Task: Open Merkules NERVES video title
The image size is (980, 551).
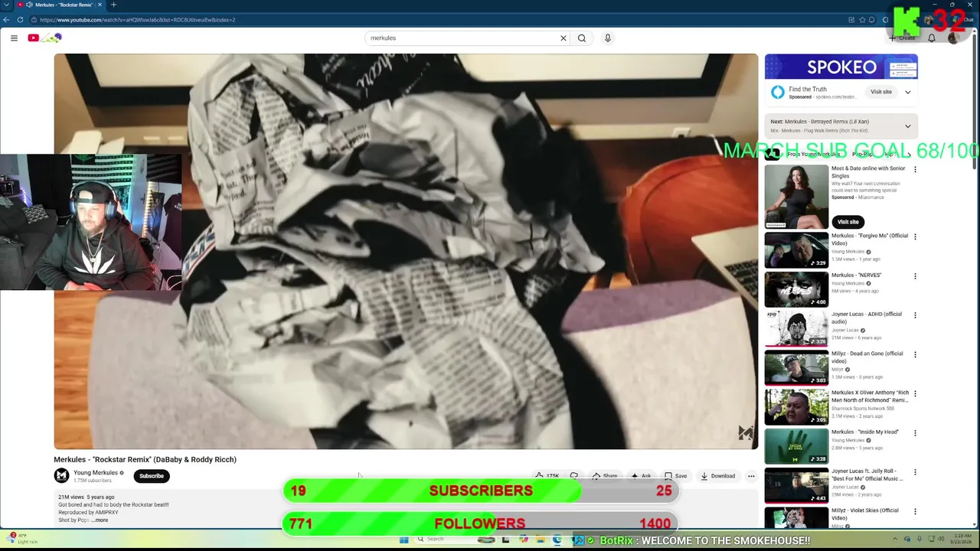Action: tap(856, 275)
